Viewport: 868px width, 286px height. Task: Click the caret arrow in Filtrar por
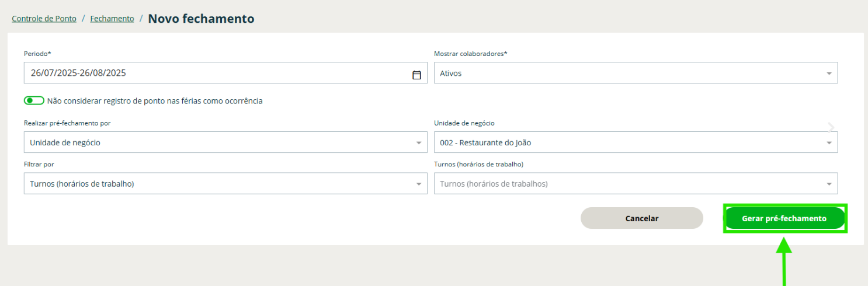point(418,184)
